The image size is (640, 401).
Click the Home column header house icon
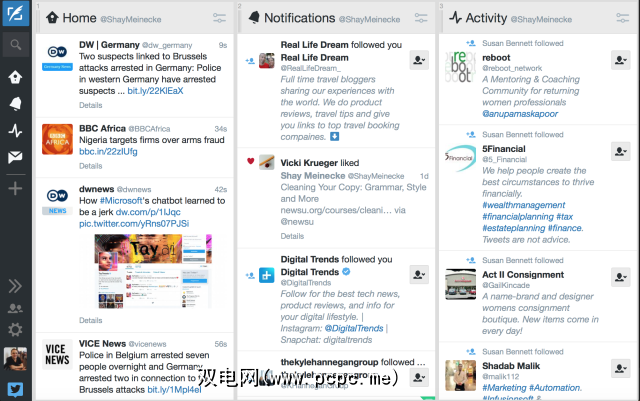click(x=52, y=18)
